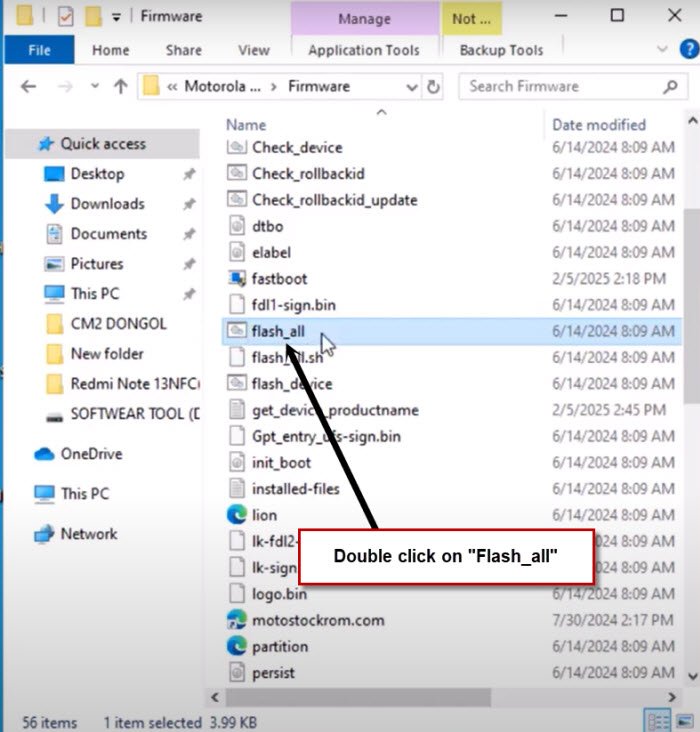Select the motostockrom.com shortcut icon

point(237,619)
